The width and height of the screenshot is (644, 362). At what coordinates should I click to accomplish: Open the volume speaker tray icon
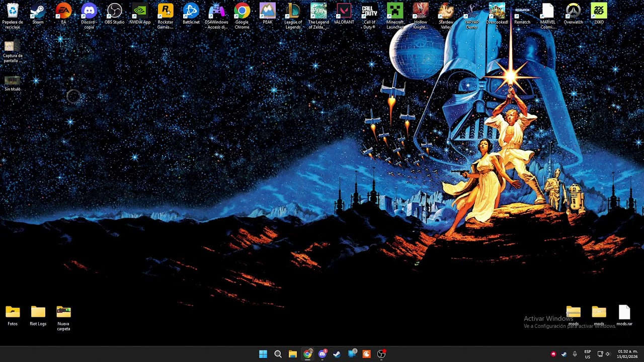pyautogui.click(x=608, y=354)
